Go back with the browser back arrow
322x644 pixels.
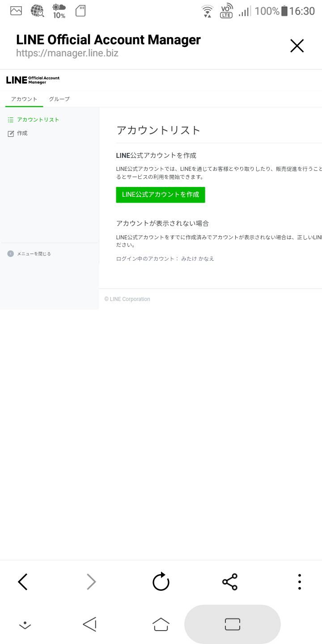pyautogui.click(x=23, y=582)
